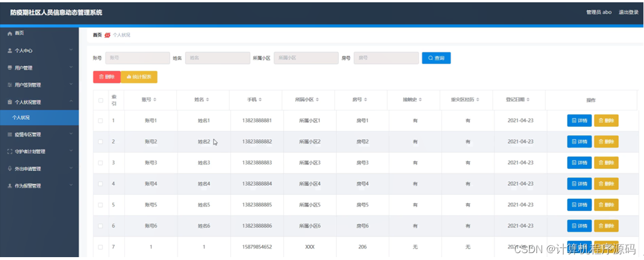Click the person icon beside 个人中心
This screenshot has width=644, height=260.
point(10,51)
